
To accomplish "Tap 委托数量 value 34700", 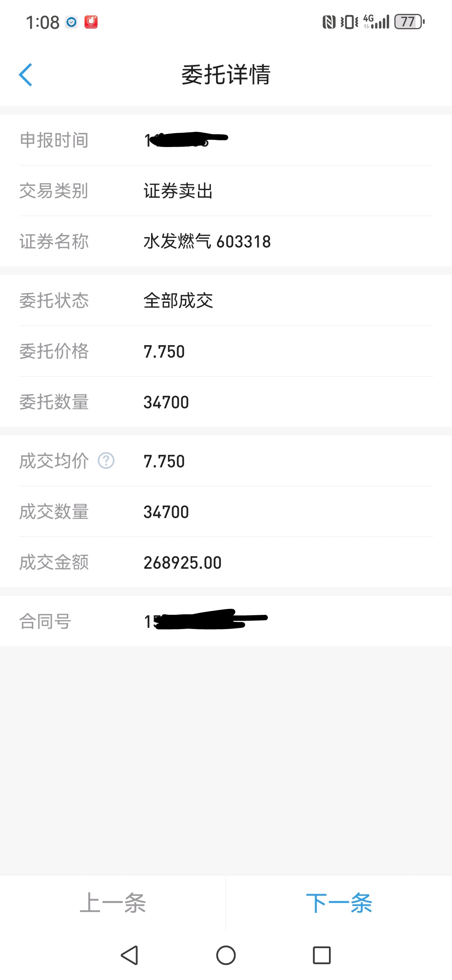I will coord(166,402).
